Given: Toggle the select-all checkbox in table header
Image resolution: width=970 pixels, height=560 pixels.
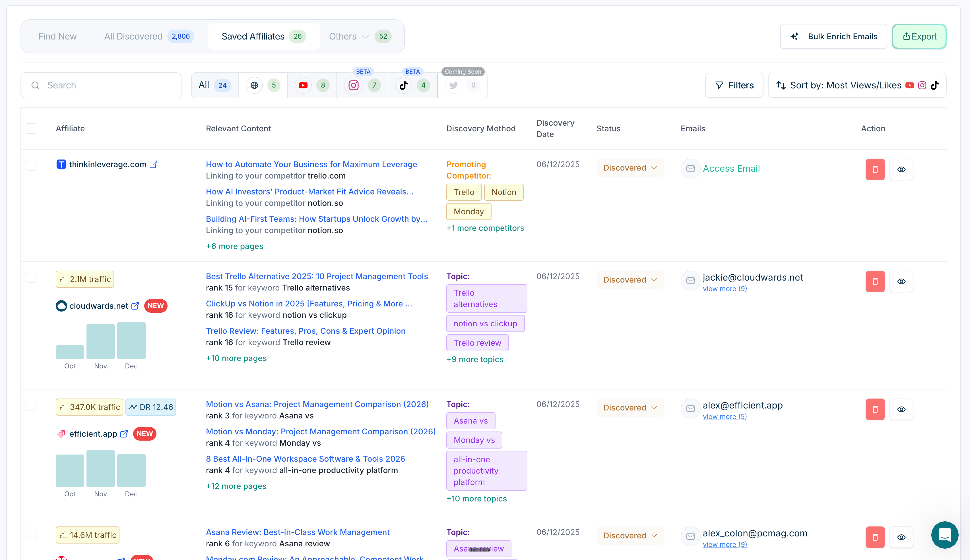Looking at the screenshot, I should (x=31, y=128).
